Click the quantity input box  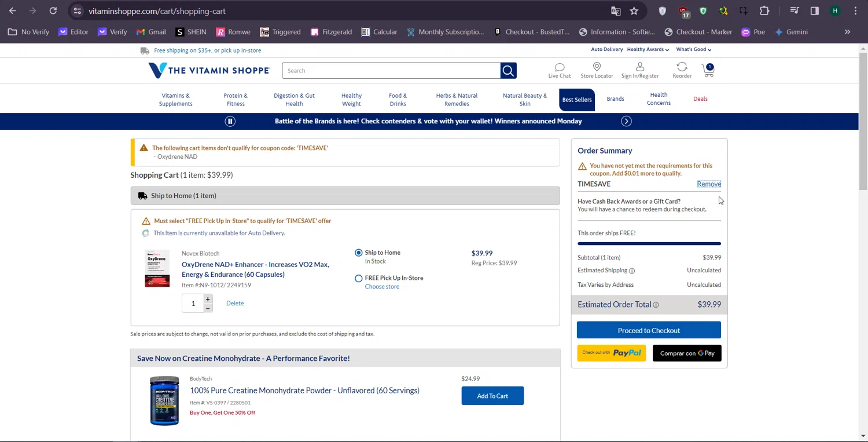[193, 304]
